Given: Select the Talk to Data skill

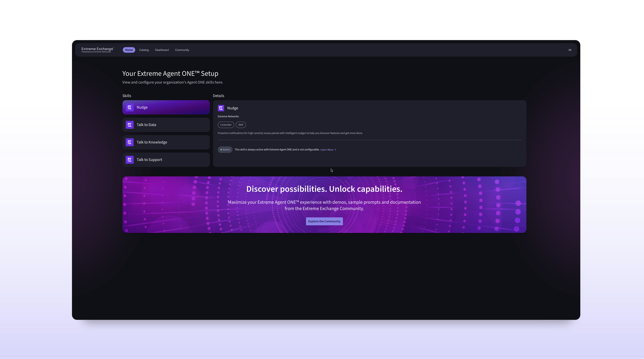Looking at the screenshot, I should click(166, 125).
